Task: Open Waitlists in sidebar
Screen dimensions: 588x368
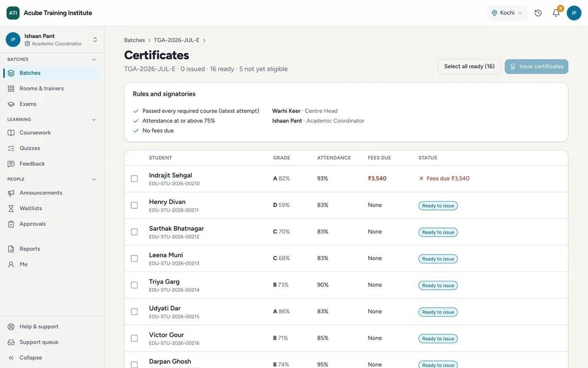Action: coord(52,208)
